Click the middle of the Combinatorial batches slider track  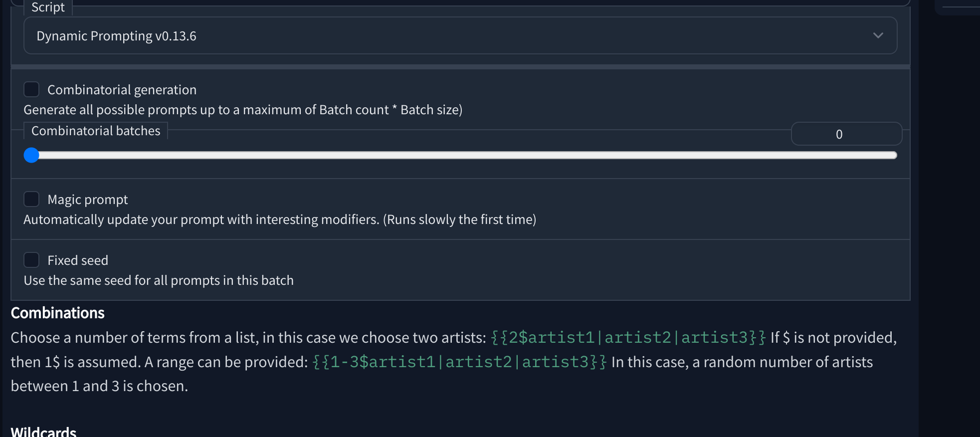pos(461,155)
